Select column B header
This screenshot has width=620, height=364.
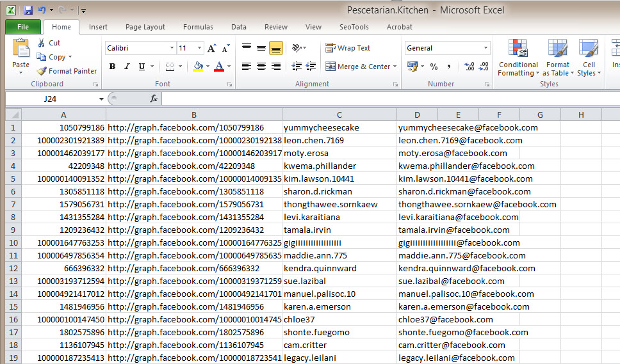coord(193,115)
